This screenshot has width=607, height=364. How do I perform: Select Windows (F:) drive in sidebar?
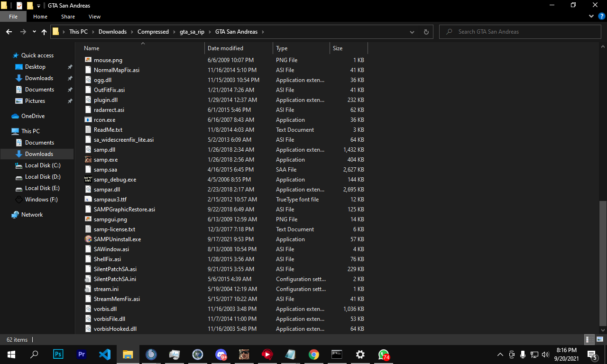tap(41, 200)
